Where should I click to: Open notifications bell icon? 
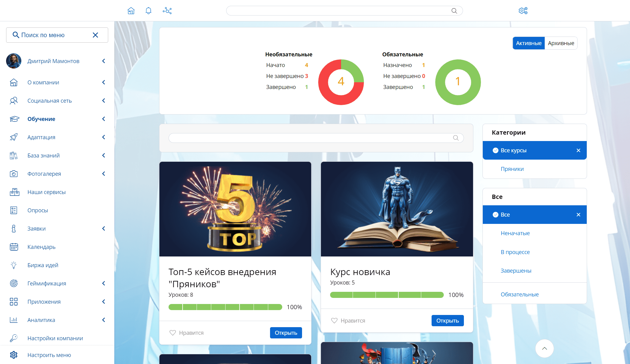[148, 11]
